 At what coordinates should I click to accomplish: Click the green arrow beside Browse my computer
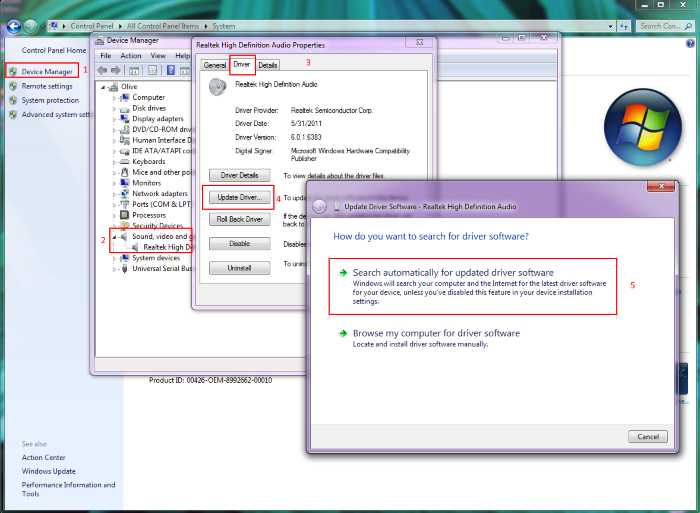343,334
